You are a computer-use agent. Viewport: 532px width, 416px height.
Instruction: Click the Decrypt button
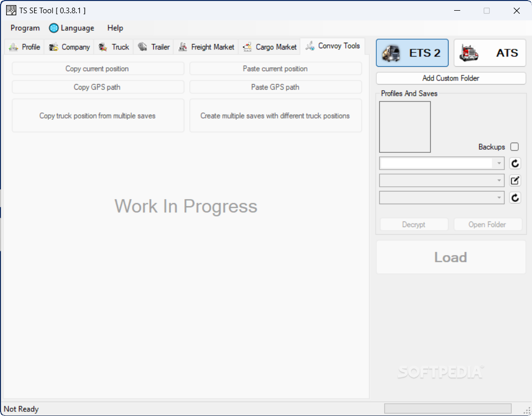414,224
